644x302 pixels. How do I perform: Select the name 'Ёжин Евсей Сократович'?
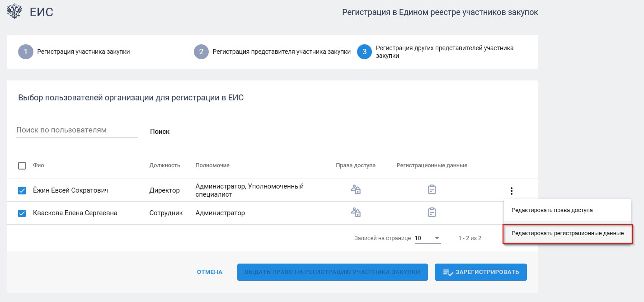tap(71, 190)
